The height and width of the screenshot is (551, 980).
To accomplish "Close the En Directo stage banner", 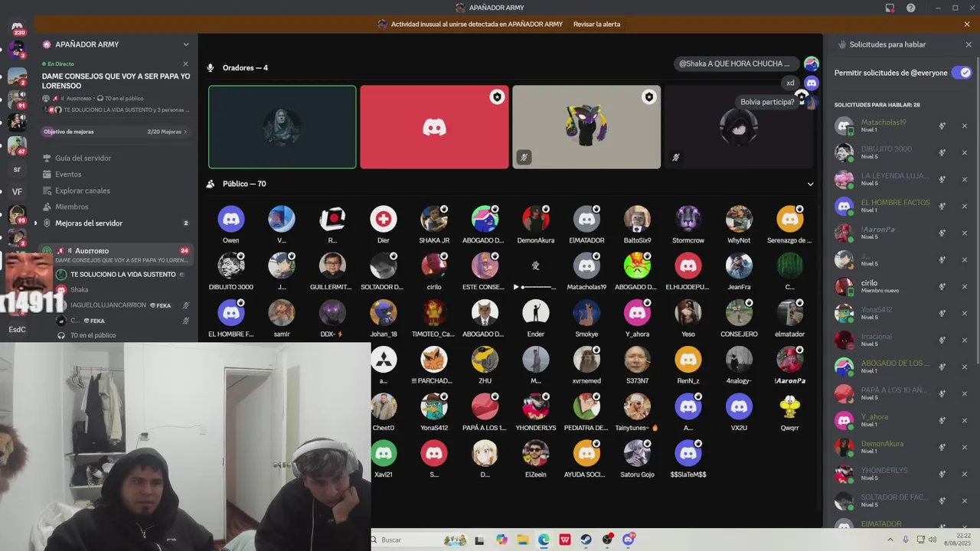I will (185, 64).
